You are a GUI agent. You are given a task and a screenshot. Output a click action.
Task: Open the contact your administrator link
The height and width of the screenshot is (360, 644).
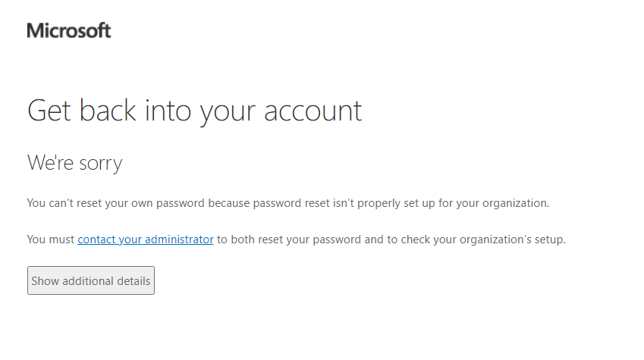tap(146, 239)
